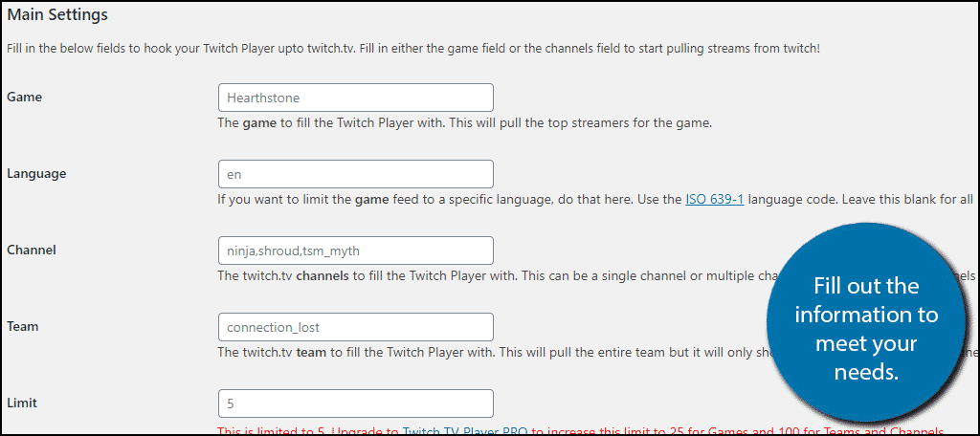
Task: Open the ISO 639-1 link
Action: click(x=714, y=200)
